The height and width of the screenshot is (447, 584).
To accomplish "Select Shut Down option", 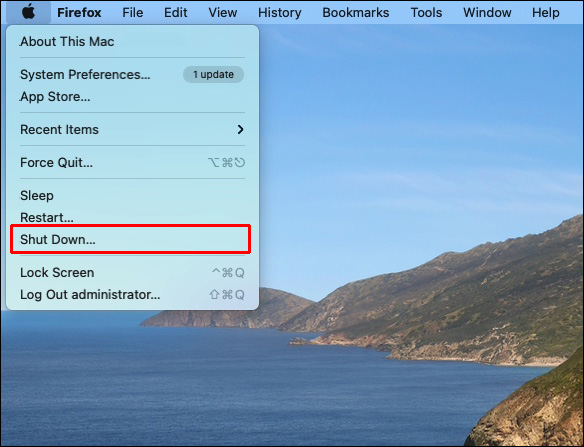I will click(x=132, y=240).
